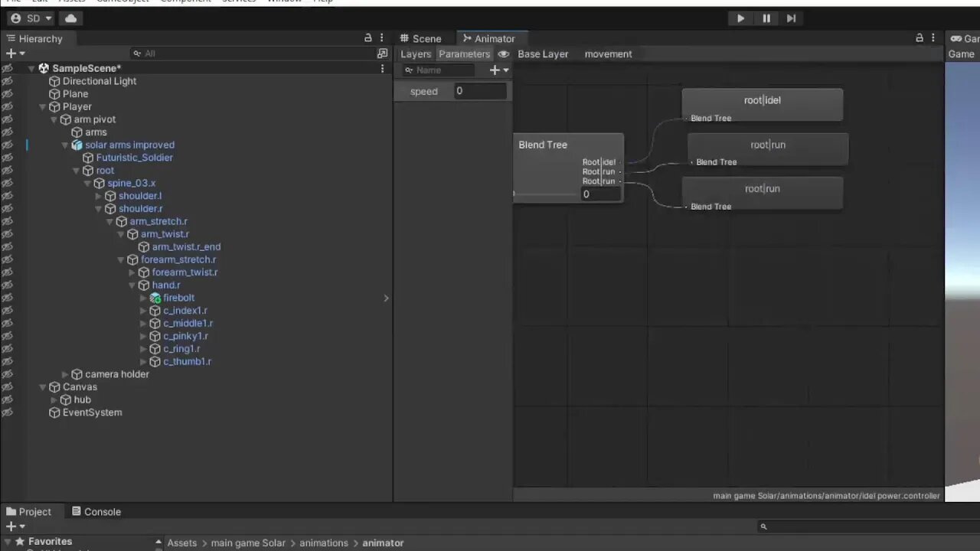Select the Plane object
980x551 pixels.
[x=75, y=94]
